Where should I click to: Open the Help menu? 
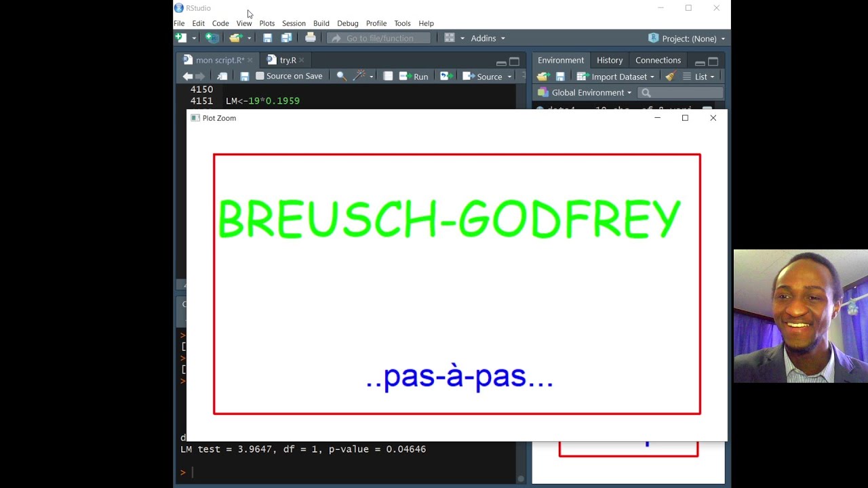click(x=426, y=23)
